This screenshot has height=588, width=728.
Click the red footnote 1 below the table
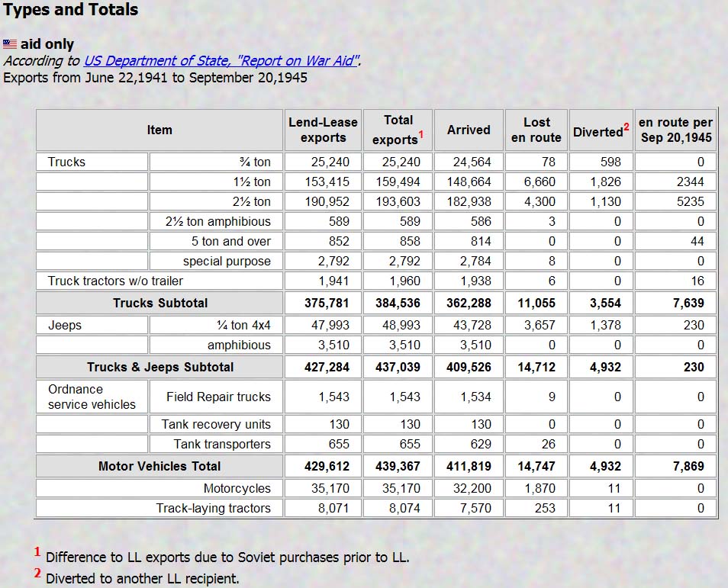(x=37, y=552)
